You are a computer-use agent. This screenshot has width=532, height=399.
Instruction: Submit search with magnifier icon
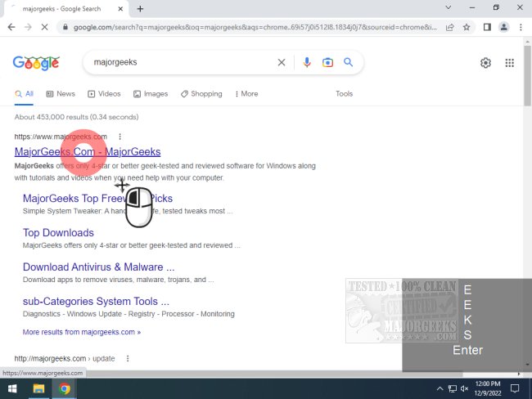[x=348, y=62]
